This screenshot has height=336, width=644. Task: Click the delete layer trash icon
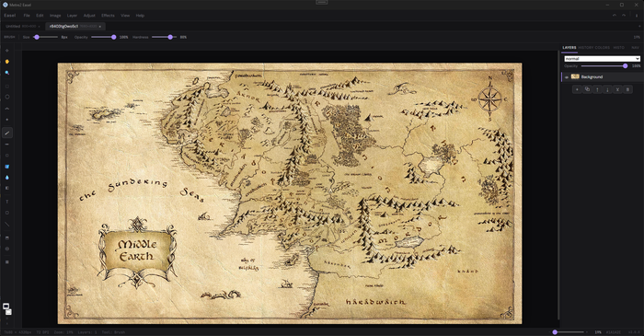627,89
